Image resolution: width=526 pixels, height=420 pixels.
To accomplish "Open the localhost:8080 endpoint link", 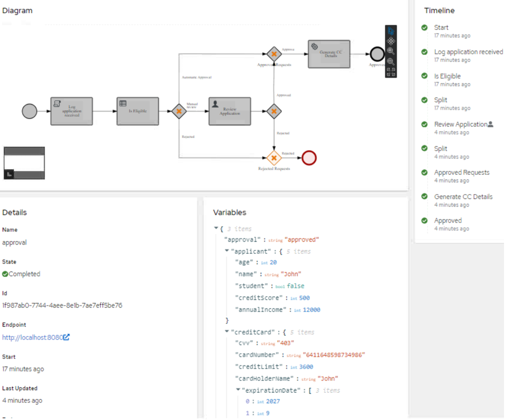I will click(33, 337).
